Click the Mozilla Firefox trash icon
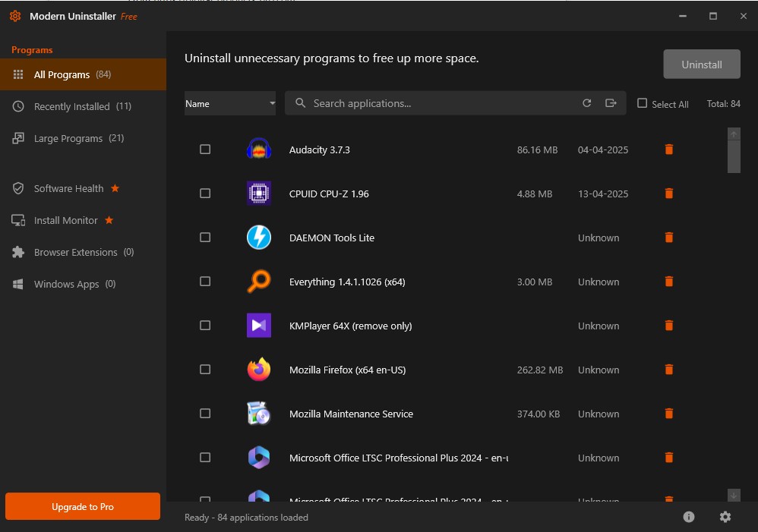The width and height of the screenshot is (758, 532). pos(669,370)
